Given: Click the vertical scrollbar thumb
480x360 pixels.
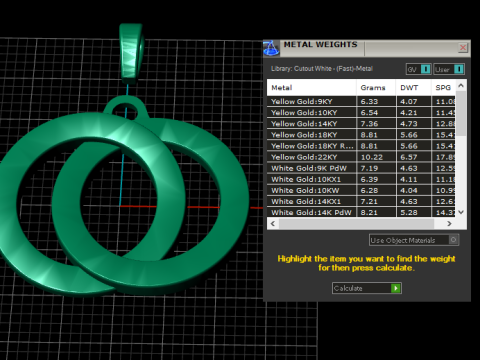Looking at the screenshot, I should [x=461, y=113].
